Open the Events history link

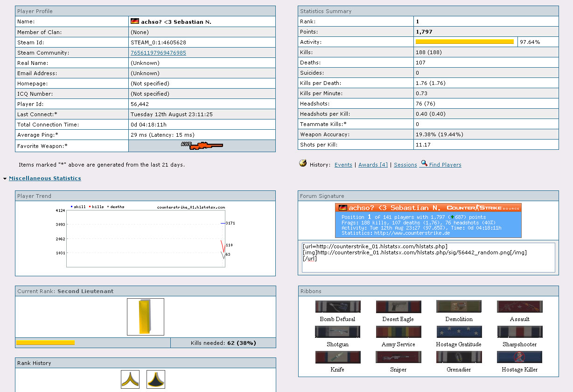coord(343,165)
